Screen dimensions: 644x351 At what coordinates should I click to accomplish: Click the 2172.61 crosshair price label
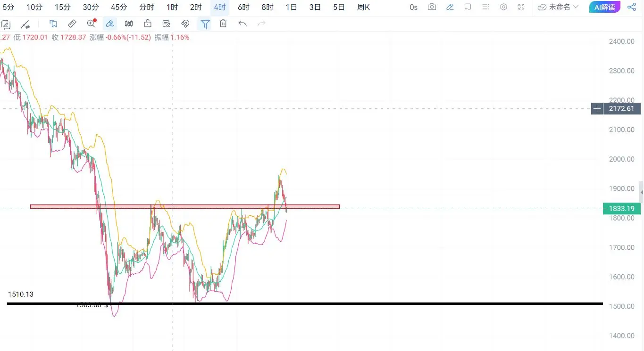pos(622,109)
